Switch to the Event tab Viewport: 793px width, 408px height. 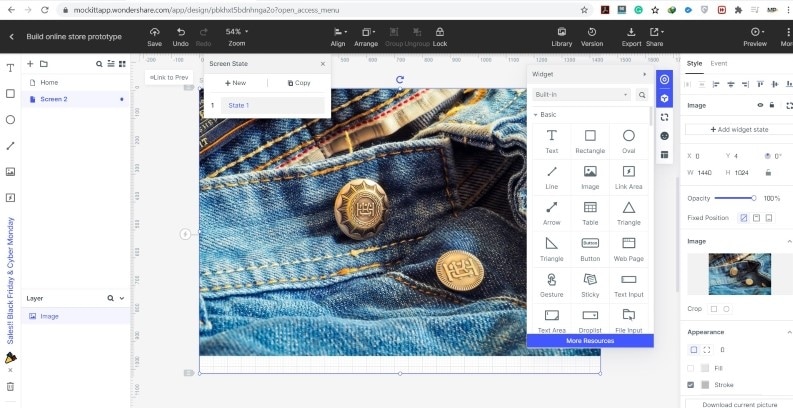pyautogui.click(x=718, y=63)
